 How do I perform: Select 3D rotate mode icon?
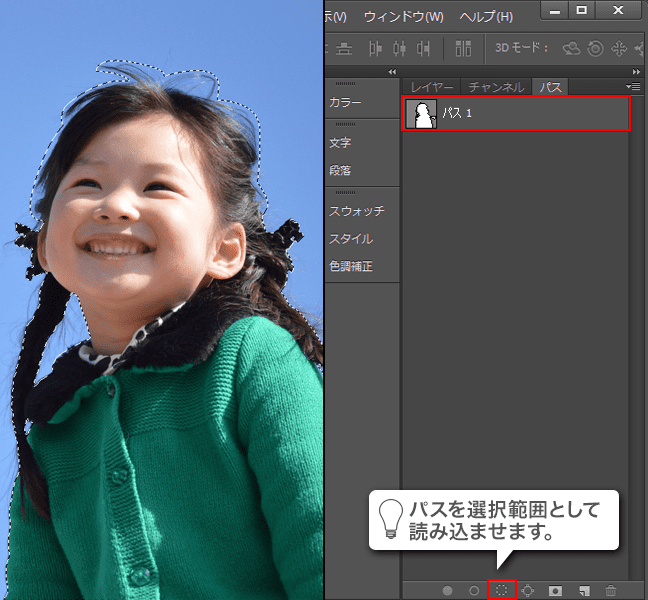point(572,48)
